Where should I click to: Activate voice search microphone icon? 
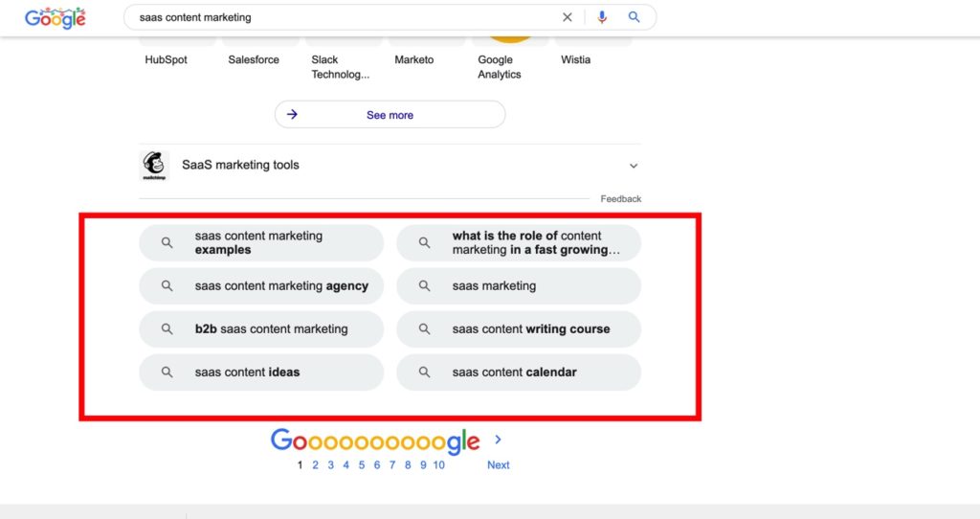pyautogui.click(x=602, y=17)
